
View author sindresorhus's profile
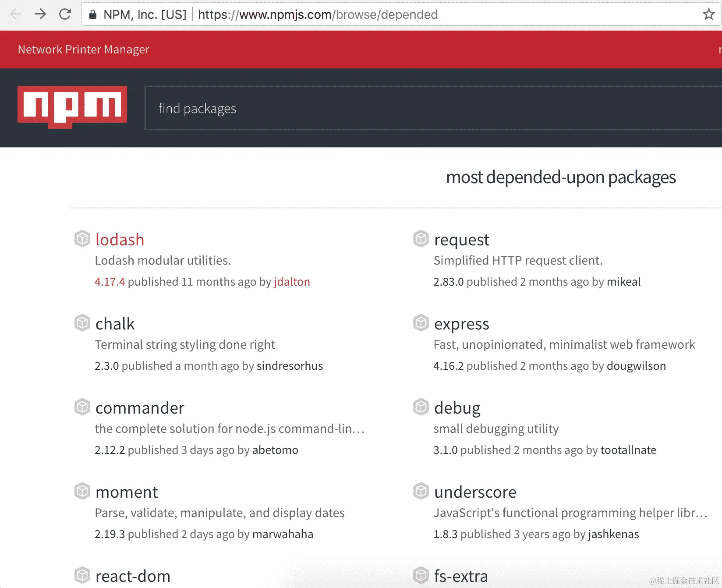290,366
